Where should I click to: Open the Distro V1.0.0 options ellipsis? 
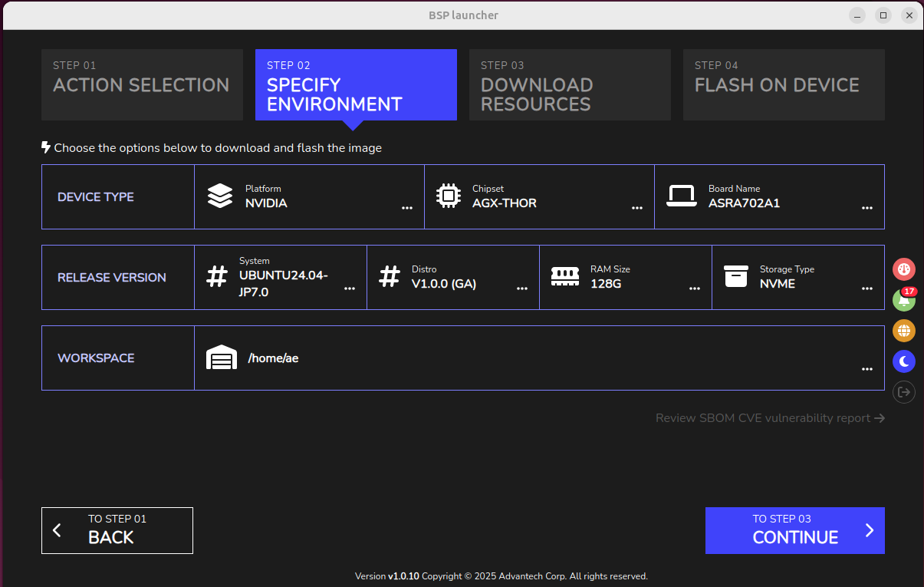(x=522, y=289)
